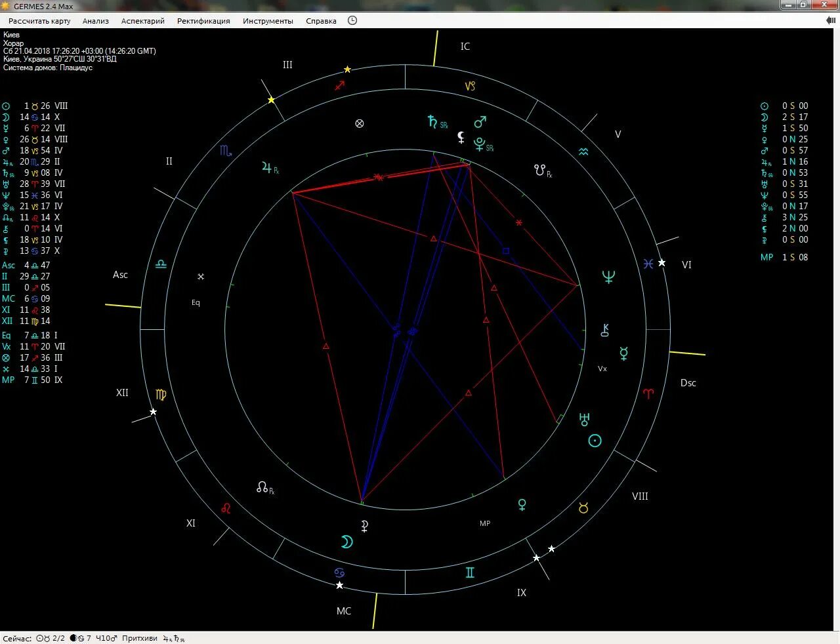This screenshot has height=644, width=840.
Task: Select the Proserpina glyph near Moon
Action: [x=364, y=525]
